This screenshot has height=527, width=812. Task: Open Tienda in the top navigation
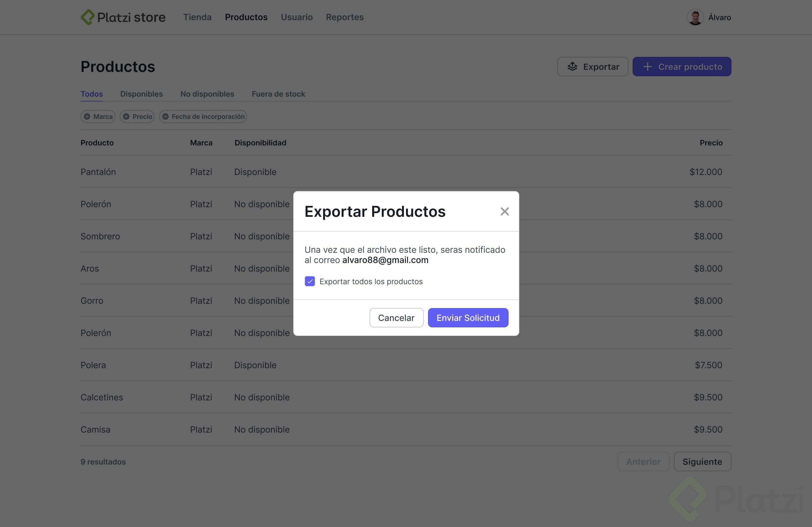[x=197, y=17]
